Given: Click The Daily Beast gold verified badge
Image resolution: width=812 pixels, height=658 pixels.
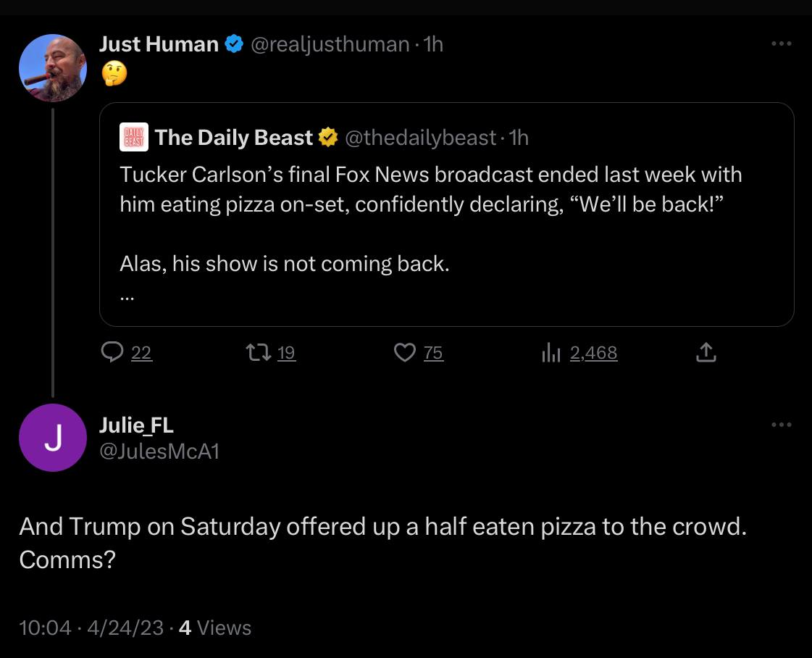Looking at the screenshot, I should (328, 138).
